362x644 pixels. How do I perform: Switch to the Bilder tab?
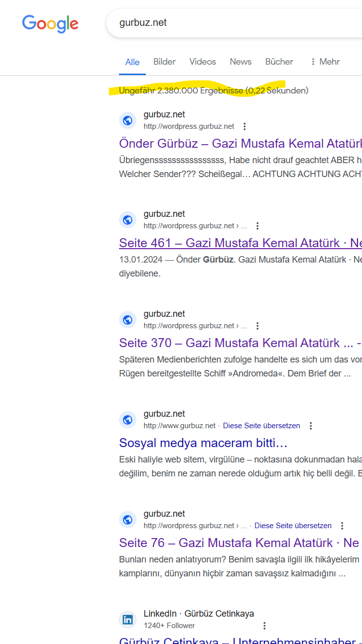tap(164, 62)
